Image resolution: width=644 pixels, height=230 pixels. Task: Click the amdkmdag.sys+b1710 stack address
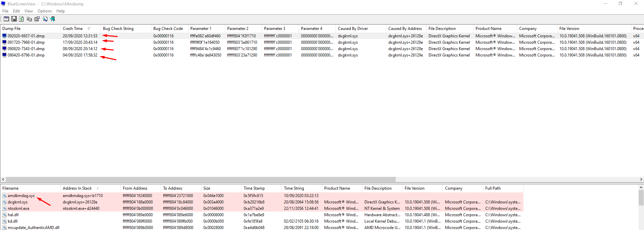tap(83, 196)
